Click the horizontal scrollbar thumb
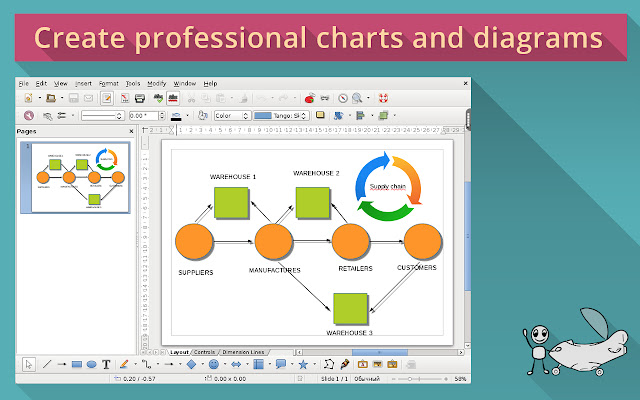The image size is (640, 400). pyautogui.click(x=380, y=352)
